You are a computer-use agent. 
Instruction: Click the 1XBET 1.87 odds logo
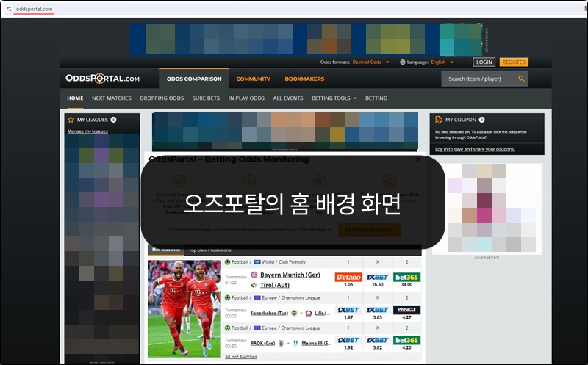pyautogui.click(x=348, y=310)
